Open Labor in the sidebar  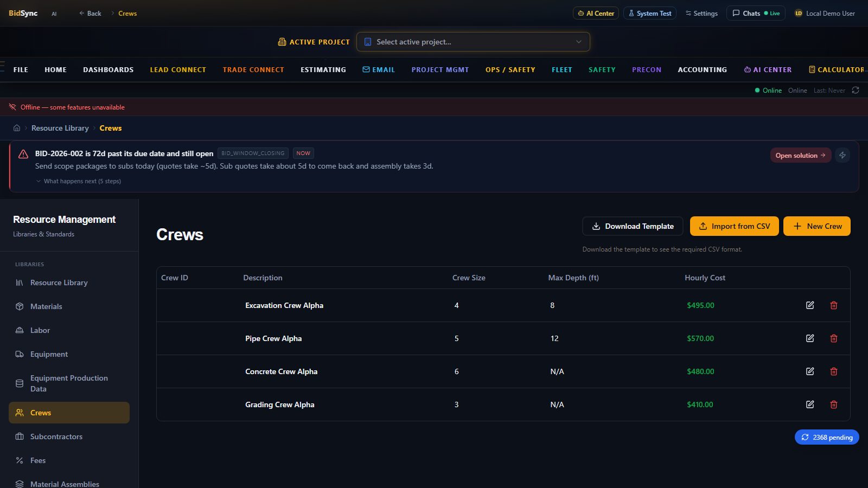tap(69, 330)
